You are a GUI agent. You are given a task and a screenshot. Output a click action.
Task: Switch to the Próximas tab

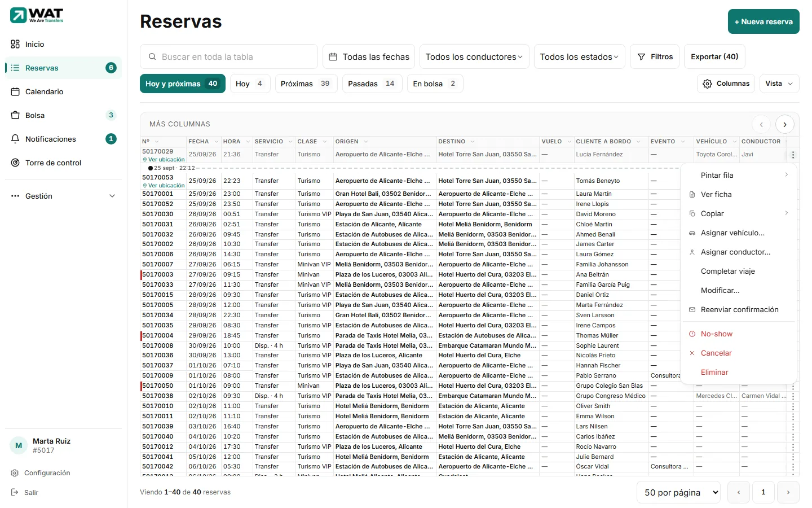click(306, 84)
